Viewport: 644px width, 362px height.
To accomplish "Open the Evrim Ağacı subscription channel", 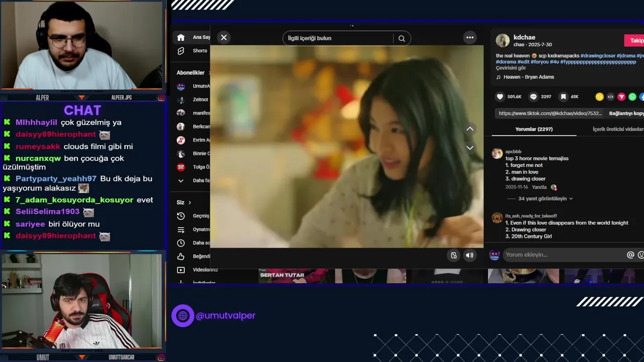I will (x=194, y=140).
